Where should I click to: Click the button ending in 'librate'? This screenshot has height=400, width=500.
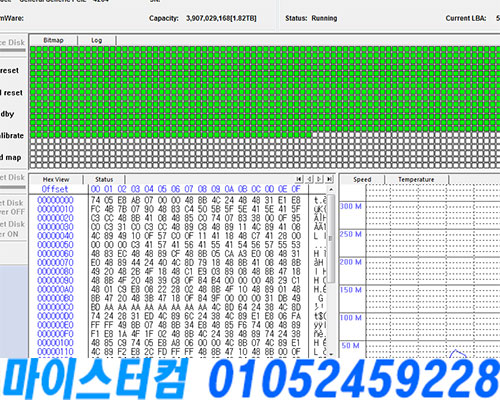pyautogui.click(x=13, y=136)
